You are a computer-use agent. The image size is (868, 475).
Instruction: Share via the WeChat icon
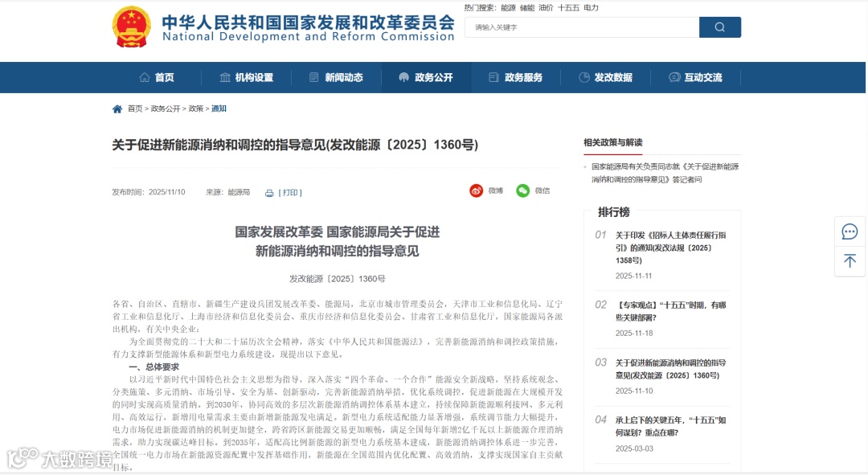pyautogui.click(x=522, y=191)
